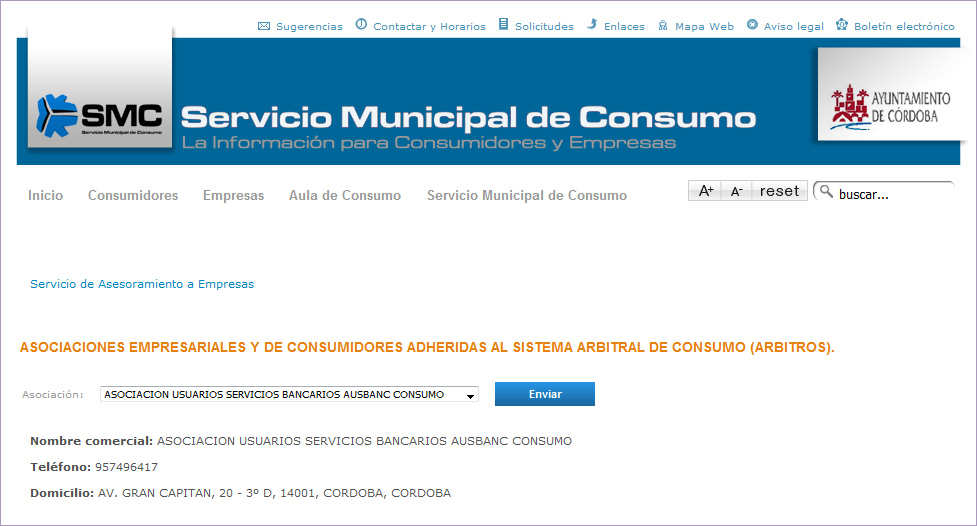Open the Boletín electrónico link

(x=904, y=27)
